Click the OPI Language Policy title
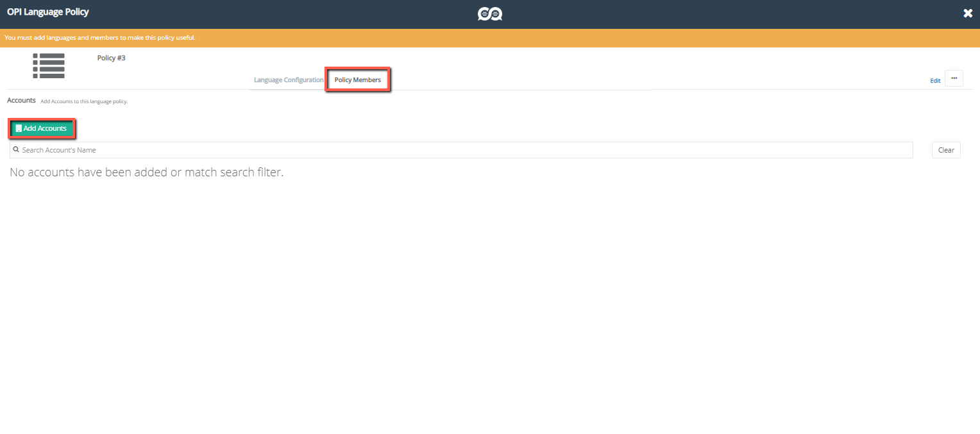This screenshot has width=980, height=434. point(48,12)
